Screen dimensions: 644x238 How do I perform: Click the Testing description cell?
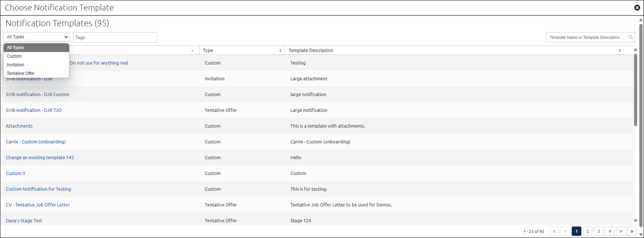(x=298, y=63)
